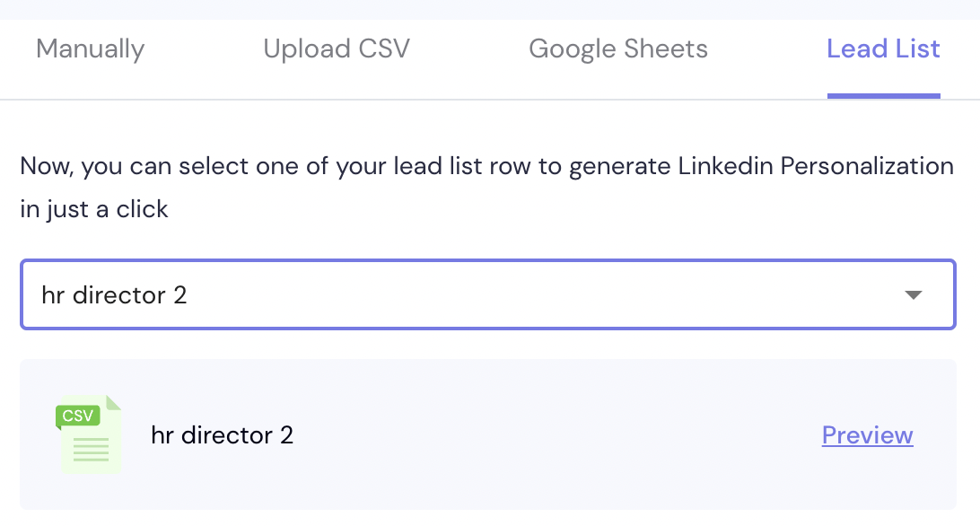The image size is (980, 526).
Task: Click the folded corner of the CSV file icon
Action: (x=113, y=402)
